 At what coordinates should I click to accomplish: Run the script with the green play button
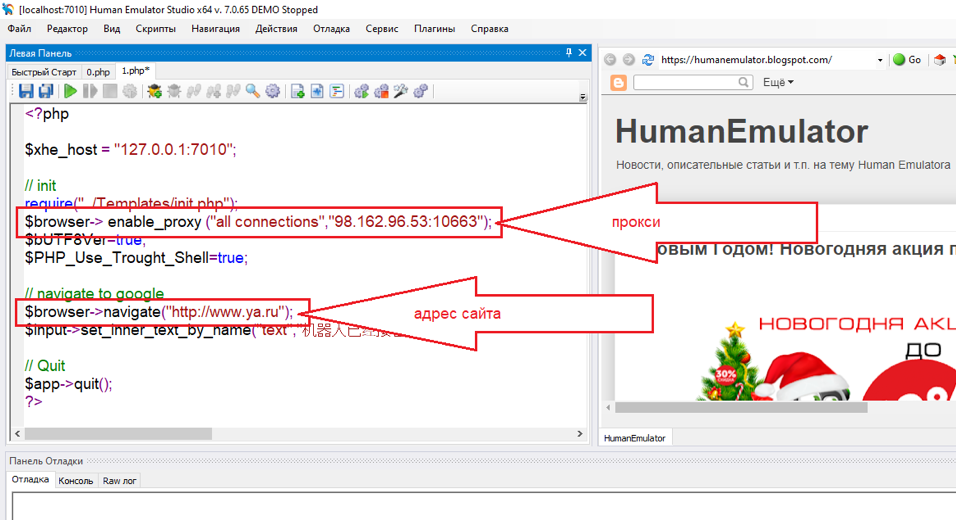point(70,91)
